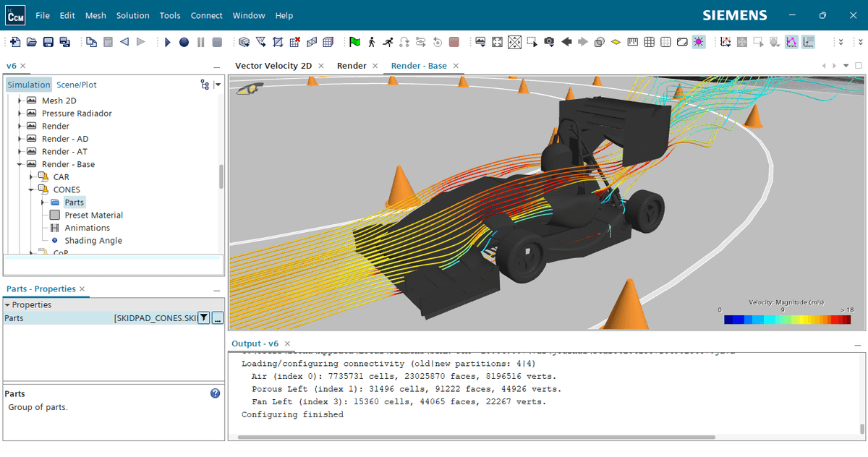
Task: Click the Help icon in Parts description
Action: (x=215, y=393)
